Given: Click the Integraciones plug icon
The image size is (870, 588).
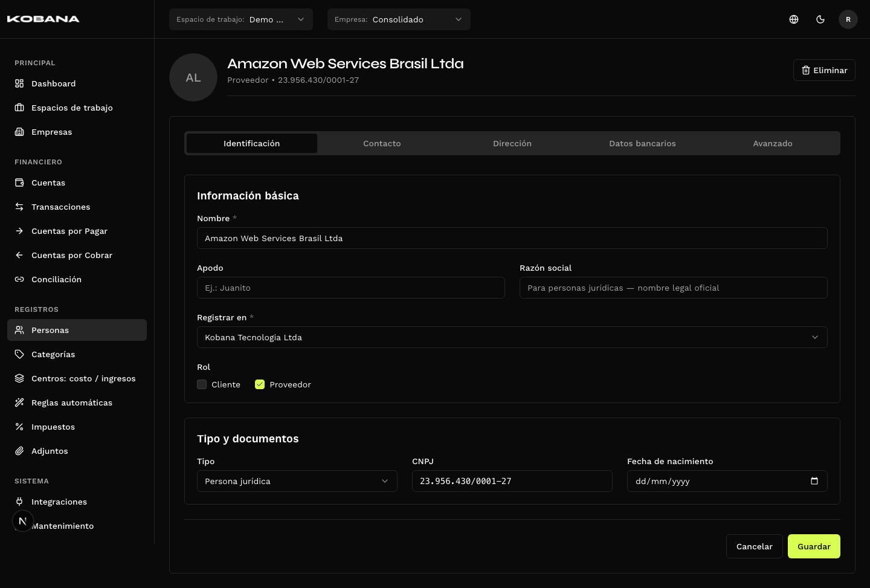Looking at the screenshot, I should tap(19, 502).
